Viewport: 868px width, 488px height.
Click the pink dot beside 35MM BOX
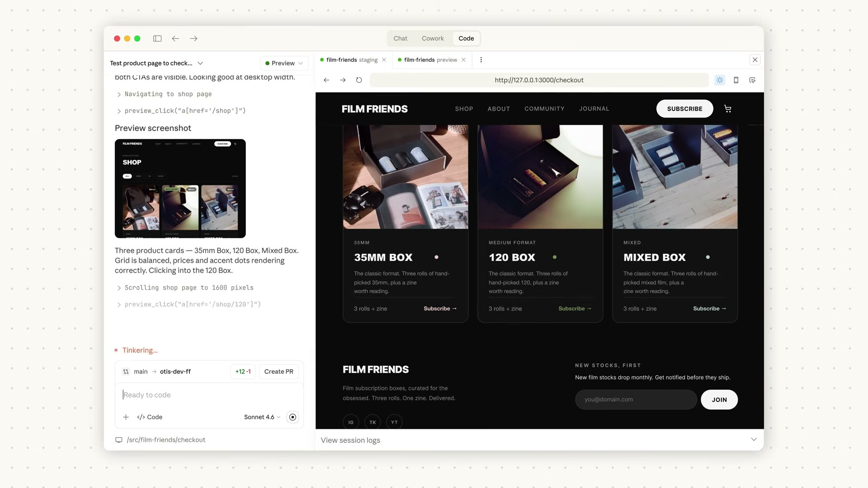click(436, 257)
